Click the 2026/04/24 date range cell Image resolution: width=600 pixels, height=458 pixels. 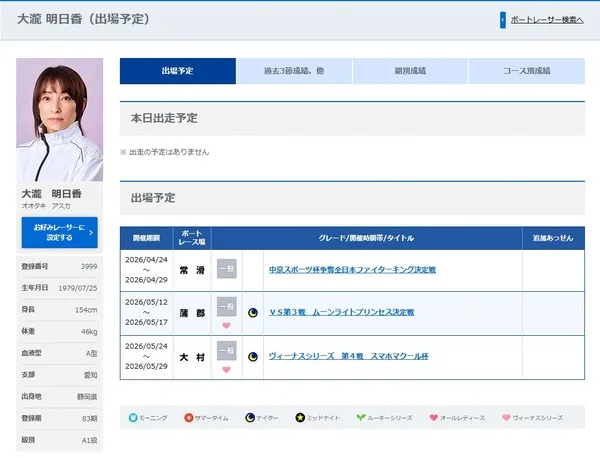(147, 270)
